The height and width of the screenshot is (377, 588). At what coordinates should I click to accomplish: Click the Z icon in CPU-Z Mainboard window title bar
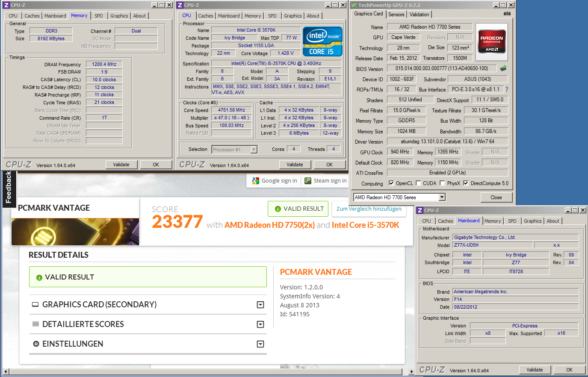click(420, 210)
